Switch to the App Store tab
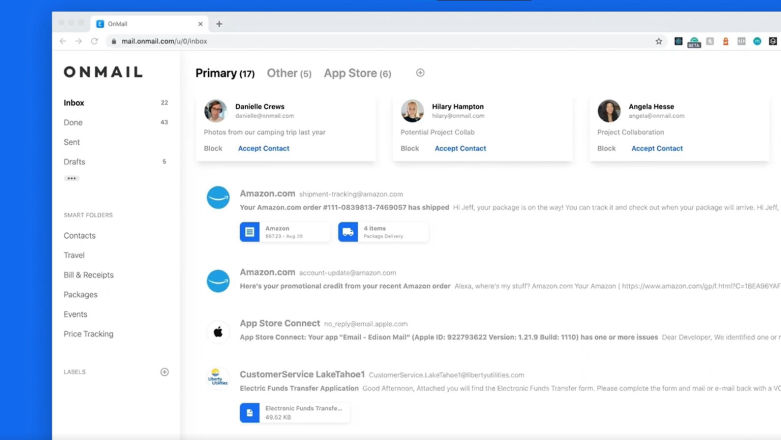The height and width of the screenshot is (440, 781). [357, 73]
